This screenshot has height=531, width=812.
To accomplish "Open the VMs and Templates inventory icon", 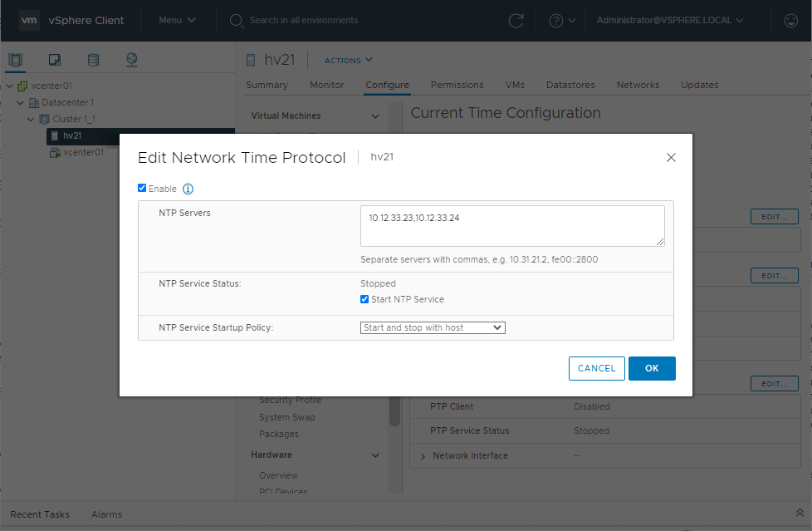I will pos(55,60).
